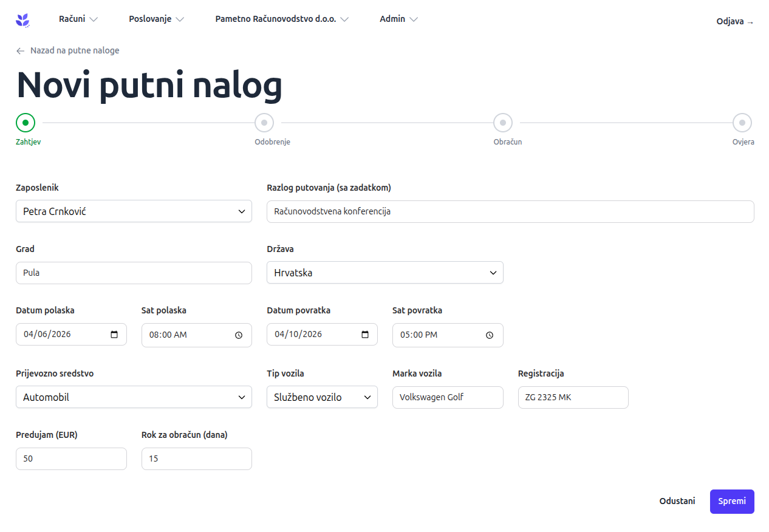Open the calendar picker for Datum povratka
The image size is (769, 532).
pos(364,333)
